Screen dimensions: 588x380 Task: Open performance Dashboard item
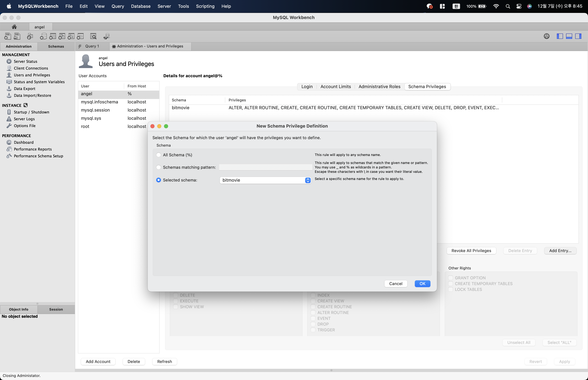coord(24,142)
